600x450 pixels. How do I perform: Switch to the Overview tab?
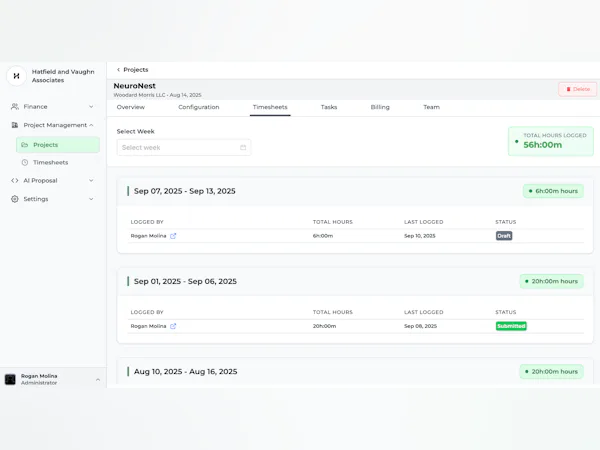coord(131,107)
